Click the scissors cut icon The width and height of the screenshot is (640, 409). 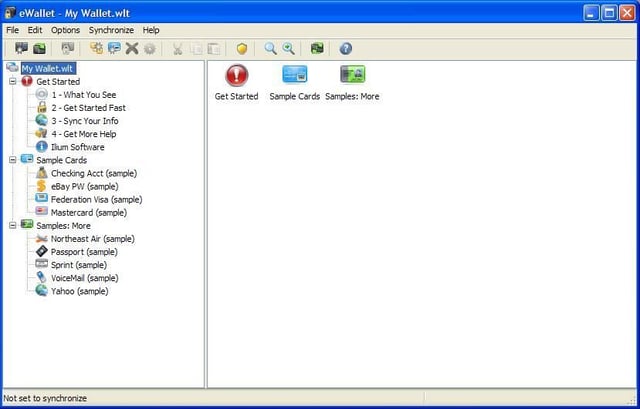[x=178, y=49]
